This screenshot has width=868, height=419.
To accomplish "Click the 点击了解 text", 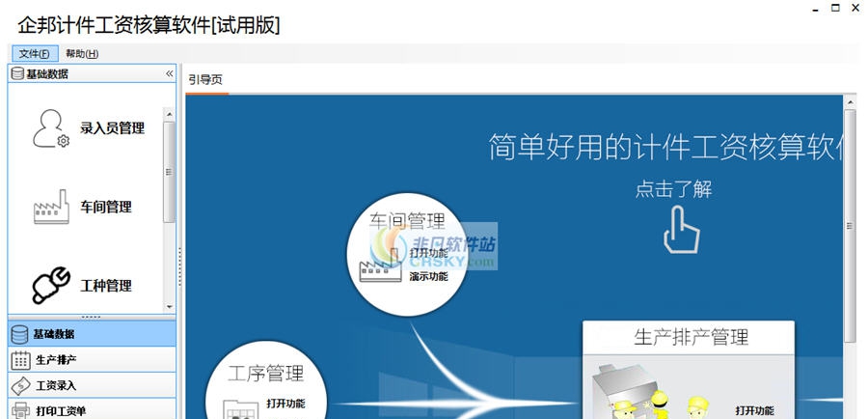I will (x=674, y=189).
